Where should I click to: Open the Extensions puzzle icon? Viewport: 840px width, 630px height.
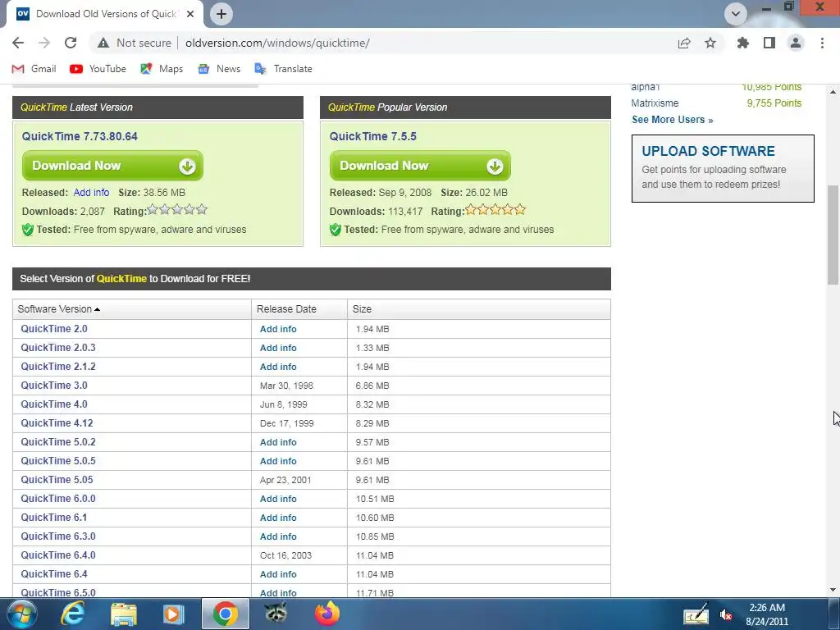pyautogui.click(x=743, y=43)
